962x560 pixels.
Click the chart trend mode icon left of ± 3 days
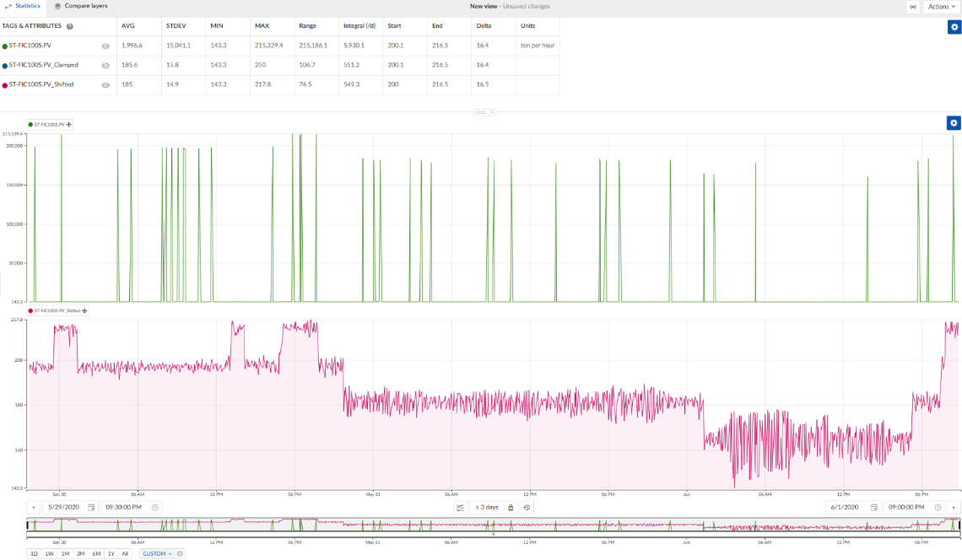pos(460,507)
